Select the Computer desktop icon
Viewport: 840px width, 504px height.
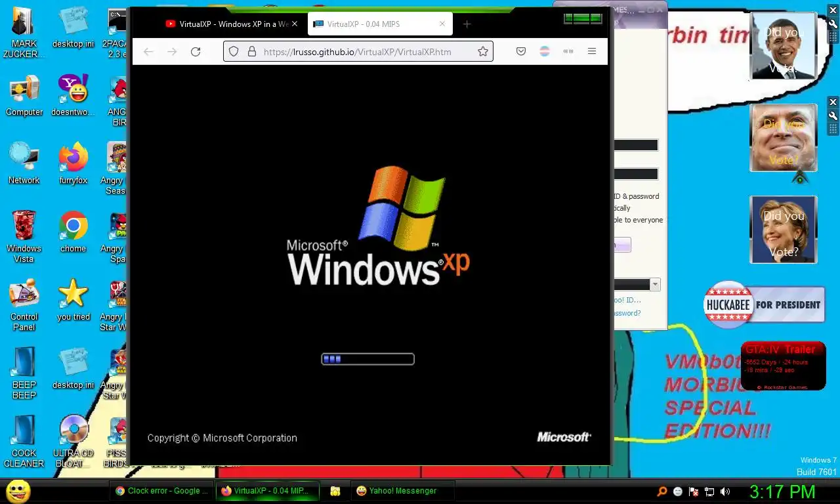coord(24,96)
